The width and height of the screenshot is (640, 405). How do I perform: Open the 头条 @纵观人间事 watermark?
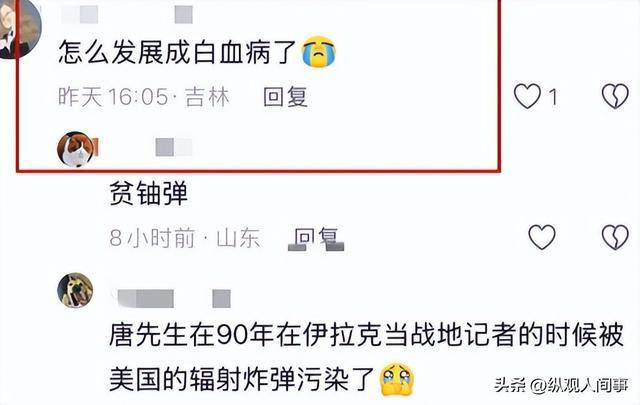point(562,385)
